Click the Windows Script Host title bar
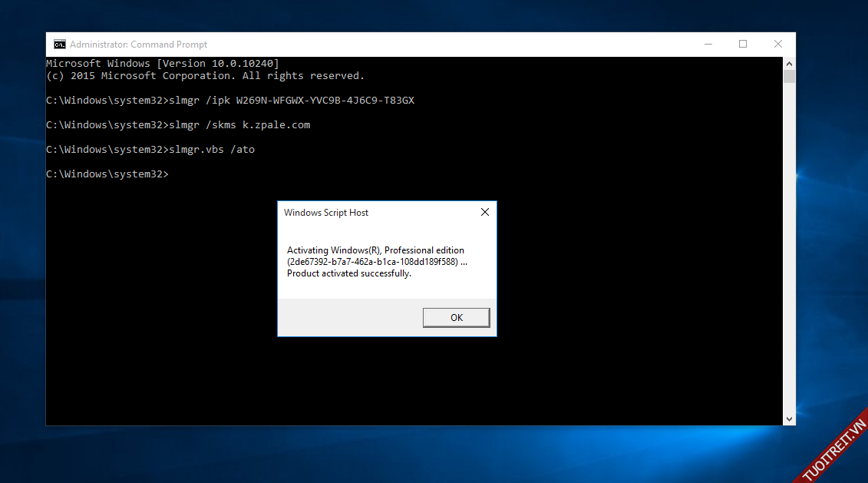The image size is (868, 483). tap(368, 213)
